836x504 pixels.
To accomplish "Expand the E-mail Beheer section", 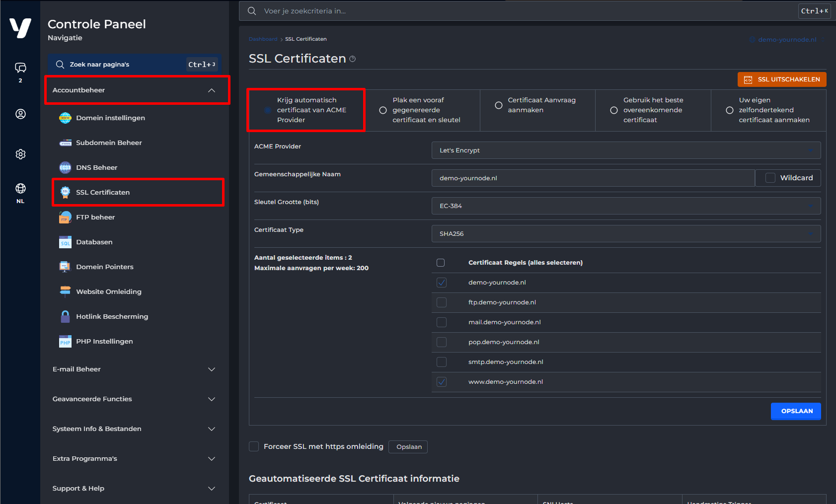I will coord(134,369).
